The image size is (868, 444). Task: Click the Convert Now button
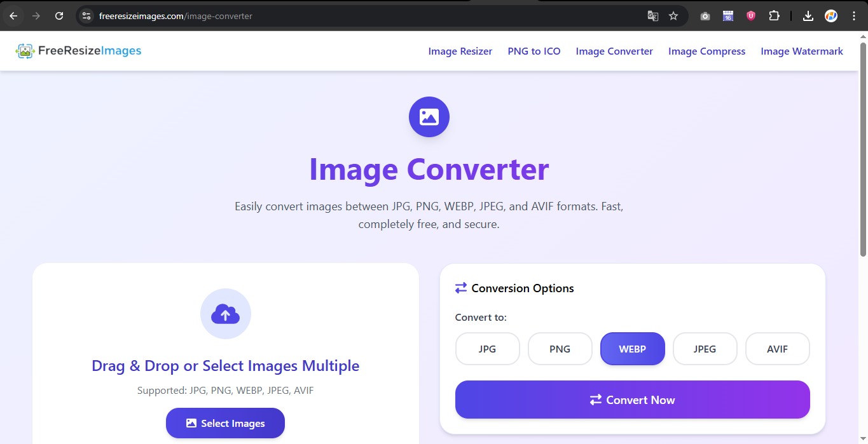pyautogui.click(x=633, y=400)
